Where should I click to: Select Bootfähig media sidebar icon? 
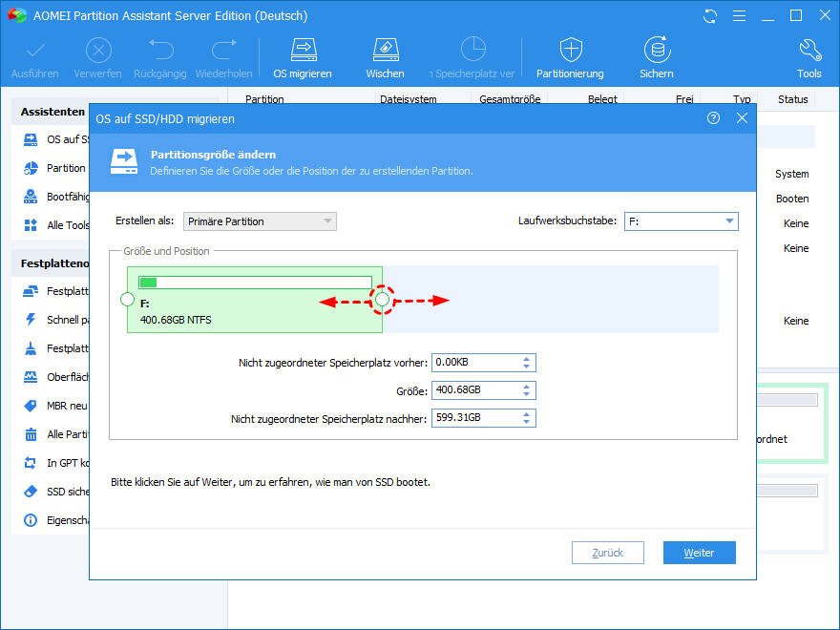coord(31,197)
